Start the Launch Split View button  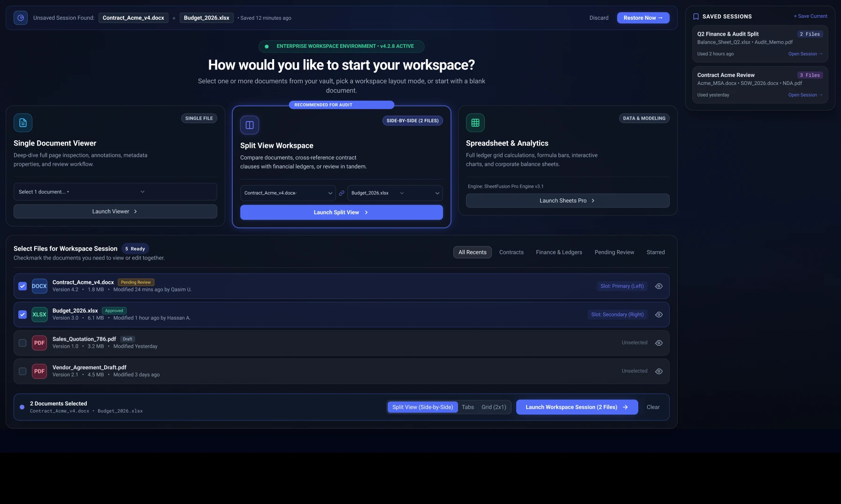click(x=342, y=213)
